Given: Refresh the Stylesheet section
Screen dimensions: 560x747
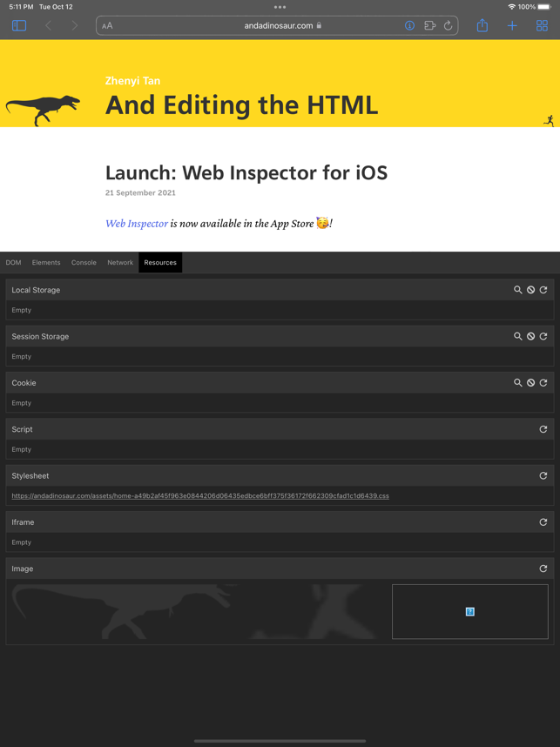Looking at the screenshot, I should (x=543, y=475).
